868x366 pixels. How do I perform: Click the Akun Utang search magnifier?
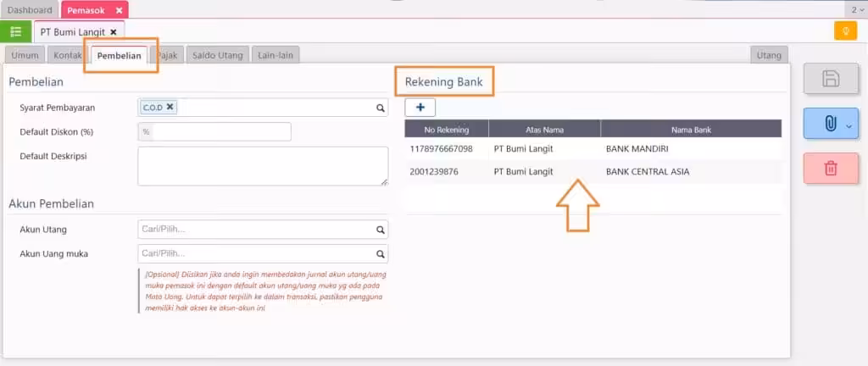point(381,230)
